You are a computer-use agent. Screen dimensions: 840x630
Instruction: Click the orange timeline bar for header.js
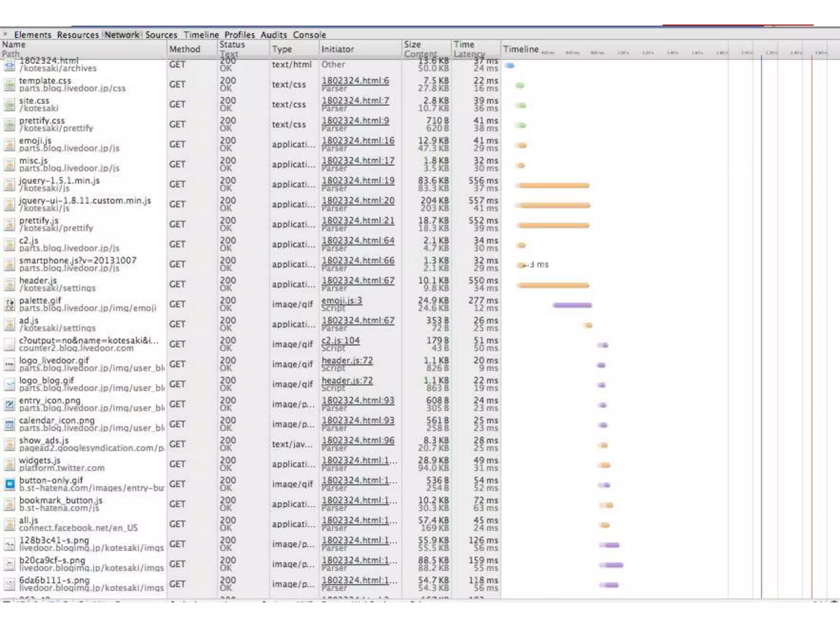click(553, 285)
